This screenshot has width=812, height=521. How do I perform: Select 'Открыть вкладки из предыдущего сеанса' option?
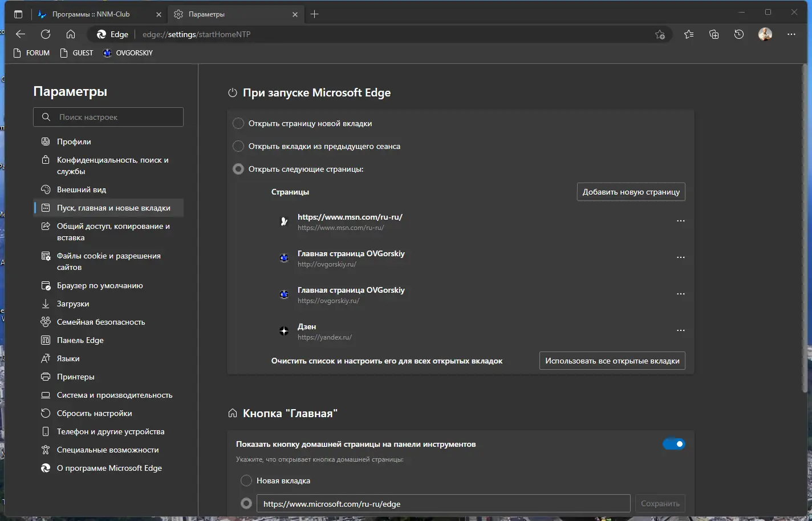click(238, 146)
